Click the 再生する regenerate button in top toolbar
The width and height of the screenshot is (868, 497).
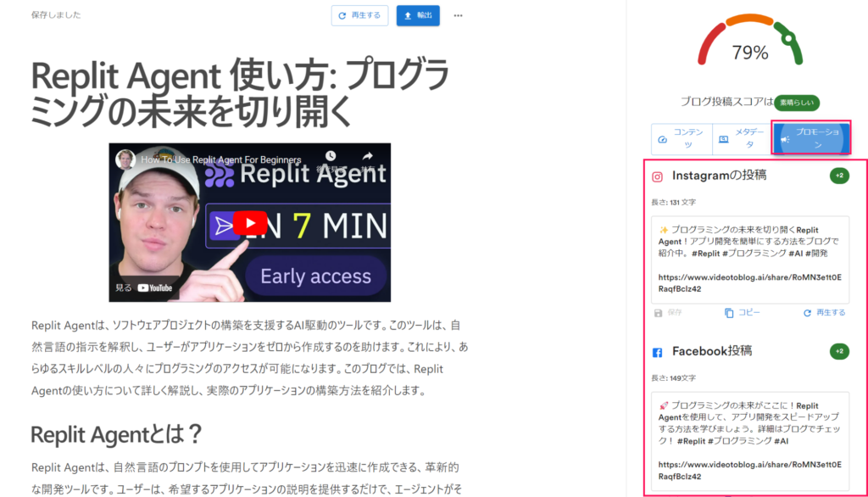pyautogui.click(x=359, y=15)
